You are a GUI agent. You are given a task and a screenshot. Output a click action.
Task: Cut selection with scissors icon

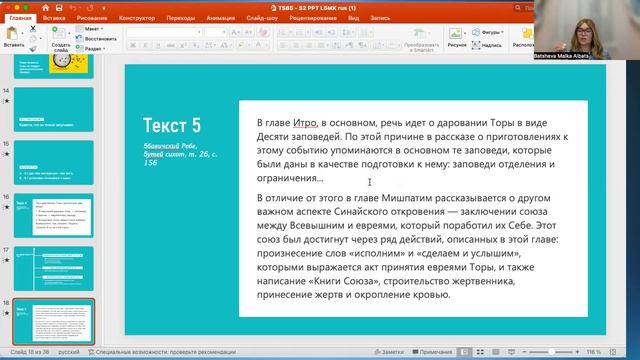click(33, 29)
